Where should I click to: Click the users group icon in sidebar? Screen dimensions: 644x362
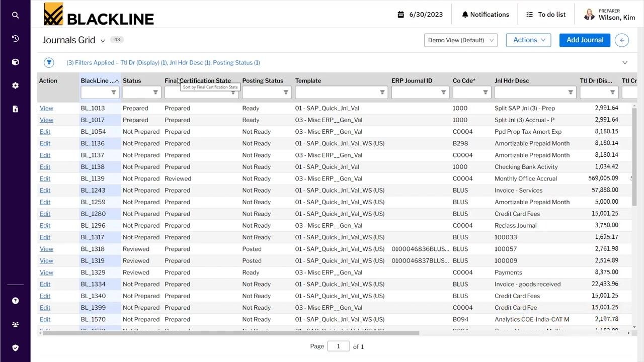(15, 324)
